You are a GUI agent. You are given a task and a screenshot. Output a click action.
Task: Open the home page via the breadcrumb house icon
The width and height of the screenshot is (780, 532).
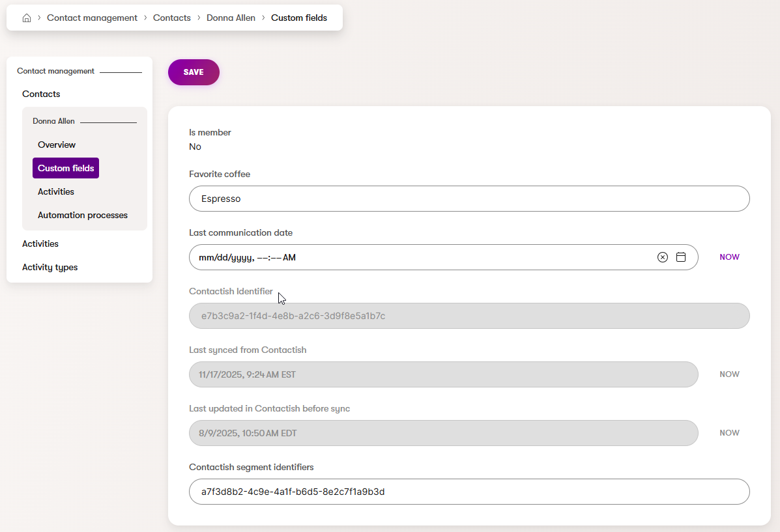point(27,18)
